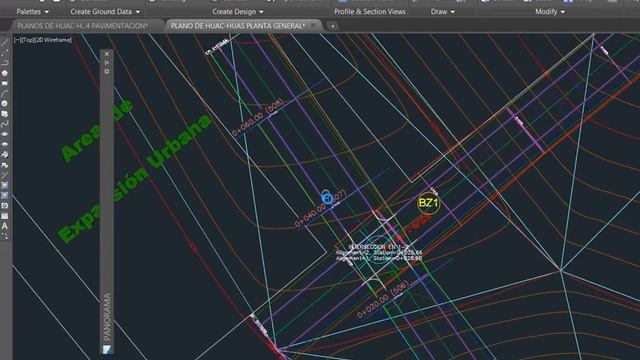
Task: Select the Point tool
Action: pos(4,175)
